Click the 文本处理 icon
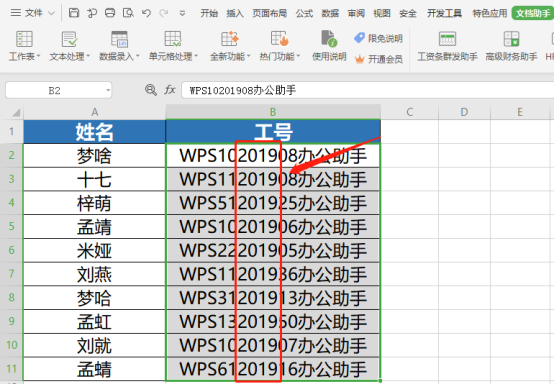554x384 pixels. [70, 39]
